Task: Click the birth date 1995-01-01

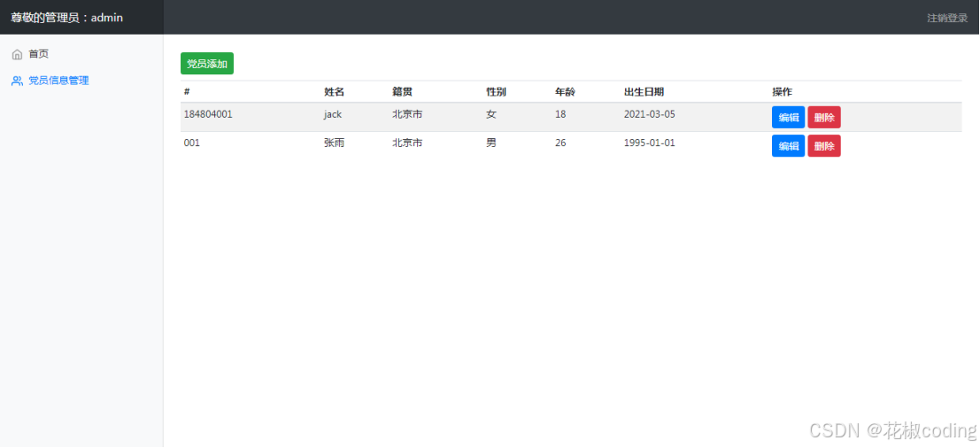Action: point(650,143)
